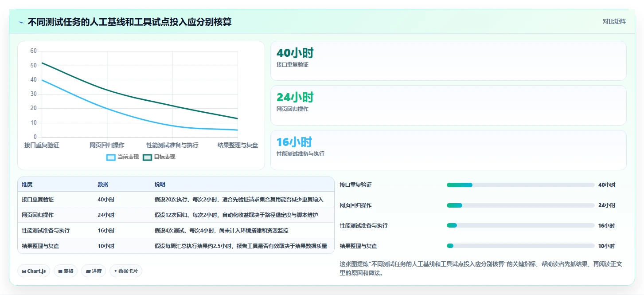Click the 性能测试准备与执行 progress bar

[x=520, y=225]
